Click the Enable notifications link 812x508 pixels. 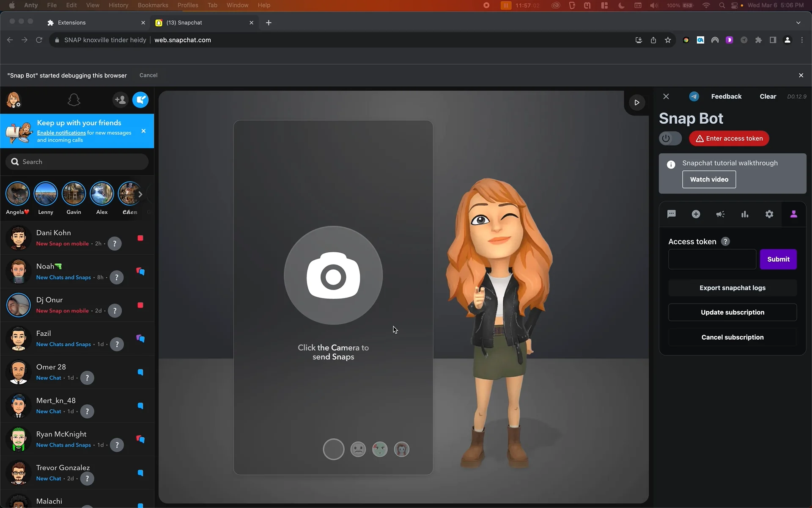(61, 133)
